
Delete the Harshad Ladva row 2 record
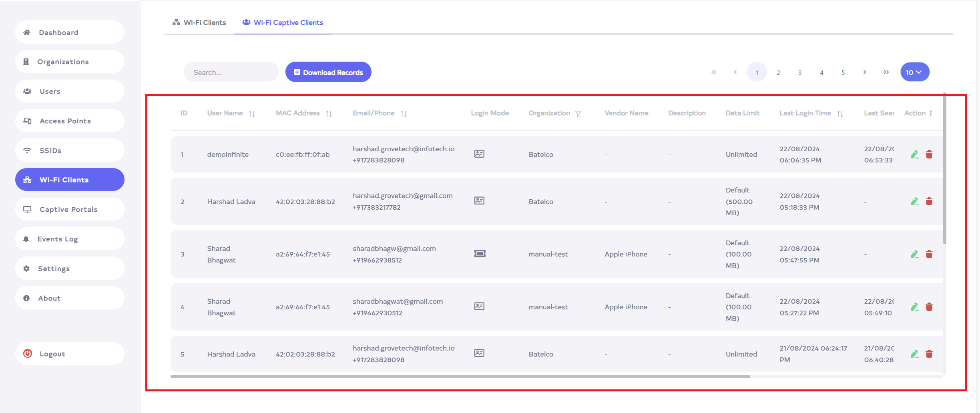tap(929, 201)
